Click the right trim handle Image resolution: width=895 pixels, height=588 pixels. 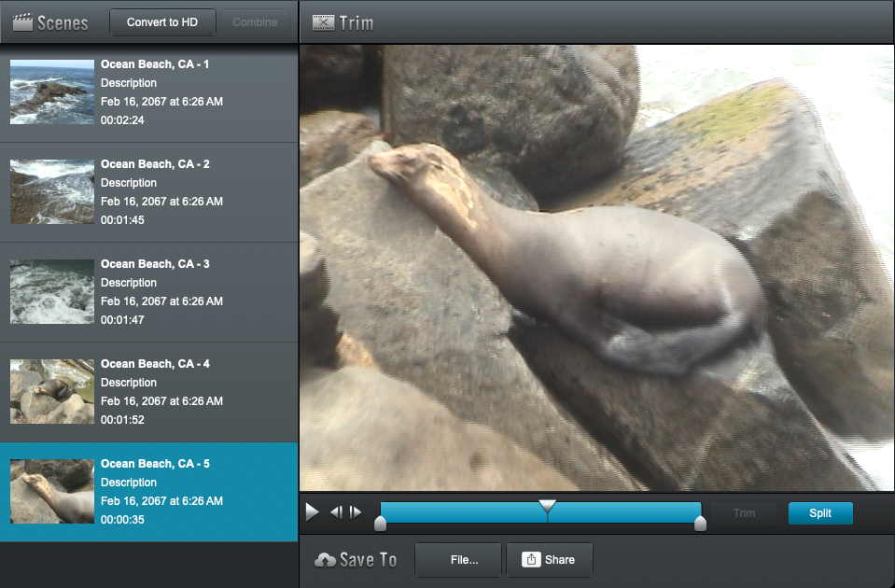700,525
